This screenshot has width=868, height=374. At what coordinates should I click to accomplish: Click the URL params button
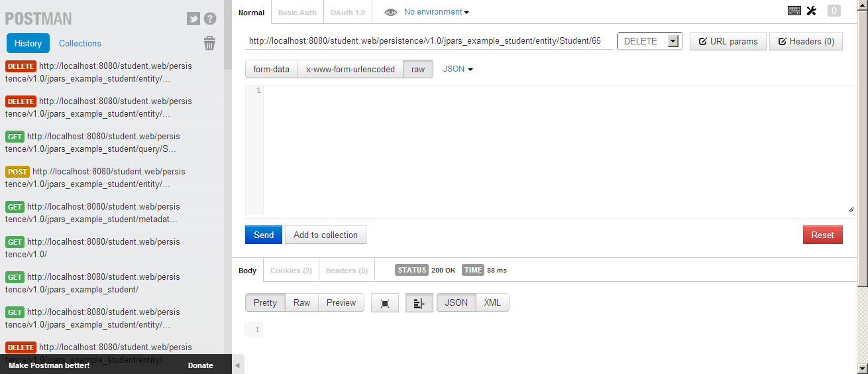(728, 41)
